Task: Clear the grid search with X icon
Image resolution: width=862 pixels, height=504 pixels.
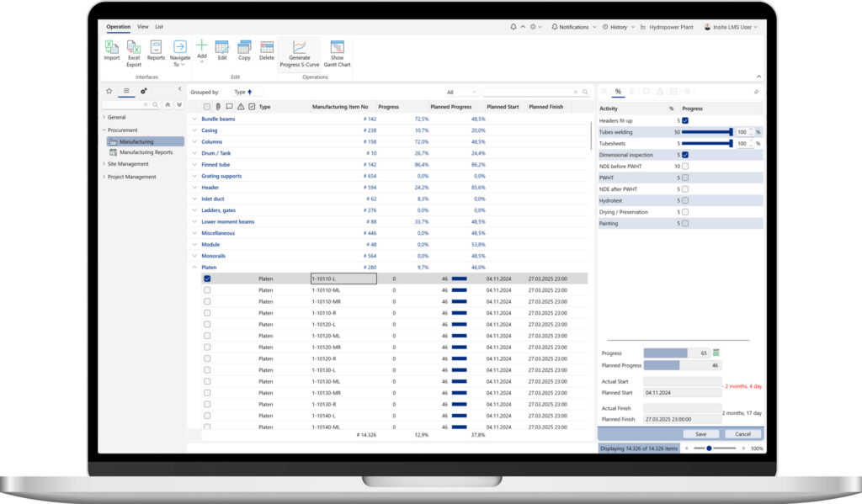Action: pos(576,92)
